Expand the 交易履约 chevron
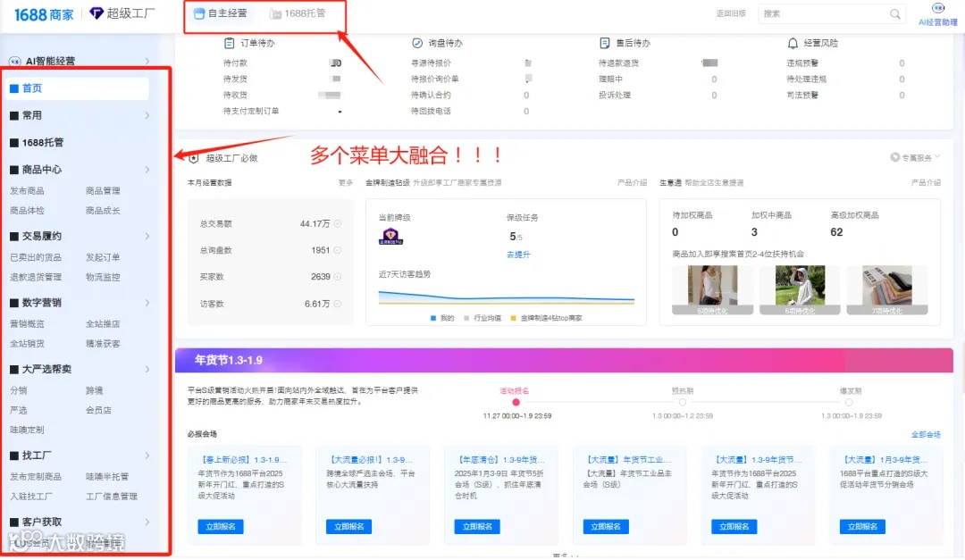This screenshot has height=560, width=965. coord(147,237)
